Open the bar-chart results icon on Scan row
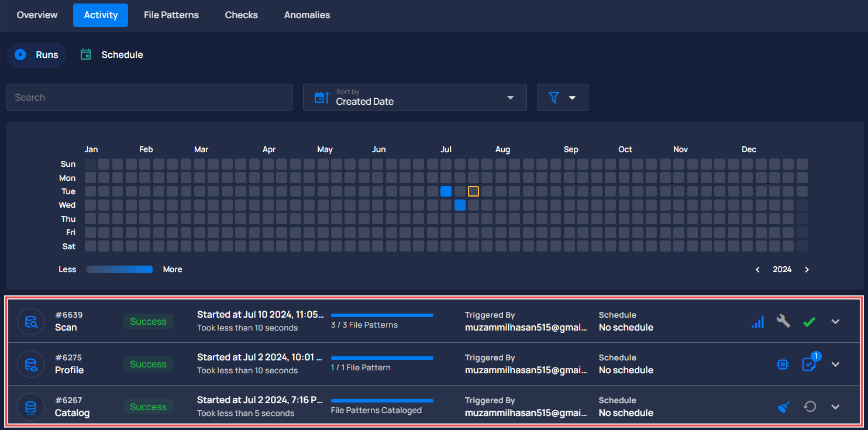 757,321
